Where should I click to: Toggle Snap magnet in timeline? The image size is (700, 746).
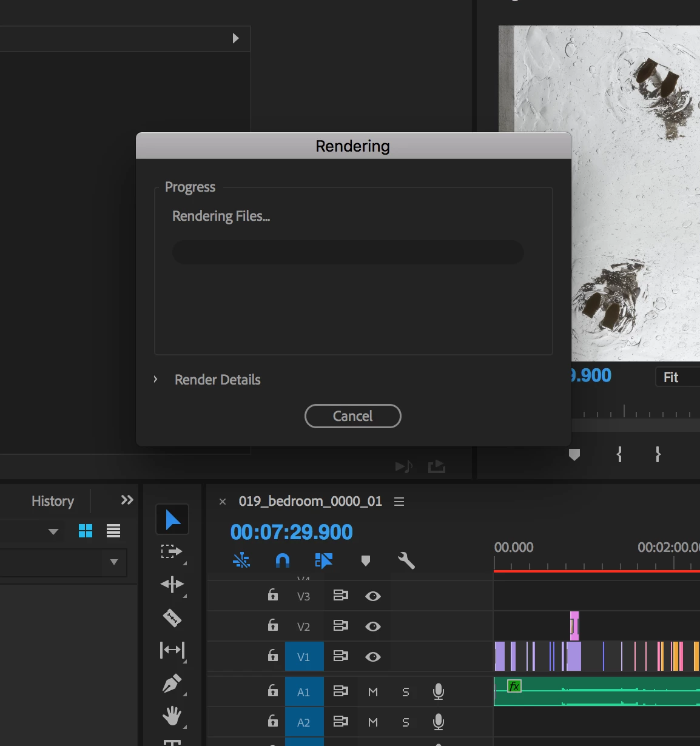pyautogui.click(x=283, y=560)
